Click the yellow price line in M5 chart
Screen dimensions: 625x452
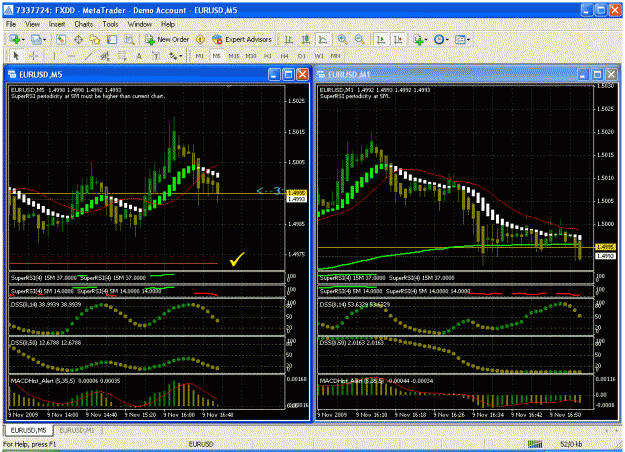coord(147,194)
